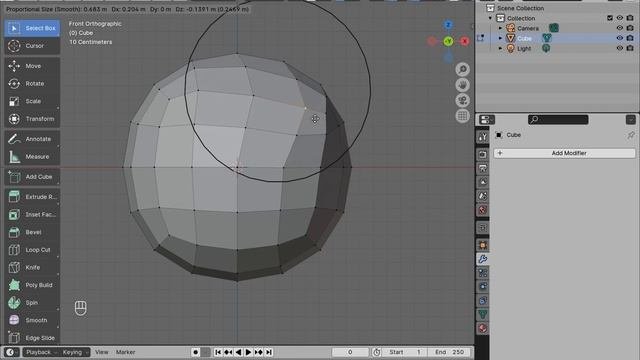Open properties editor type dropdown
This screenshot has width=640, height=360.
pos(486,120)
